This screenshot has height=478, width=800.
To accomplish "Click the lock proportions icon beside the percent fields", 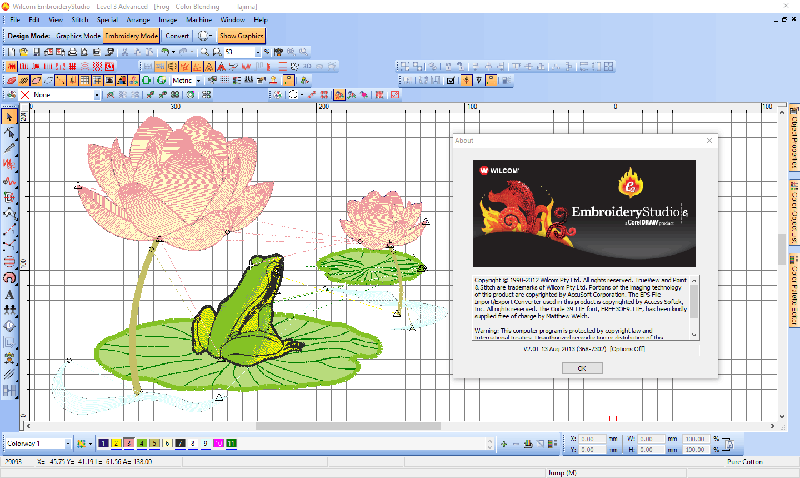I will [x=729, y=444].
